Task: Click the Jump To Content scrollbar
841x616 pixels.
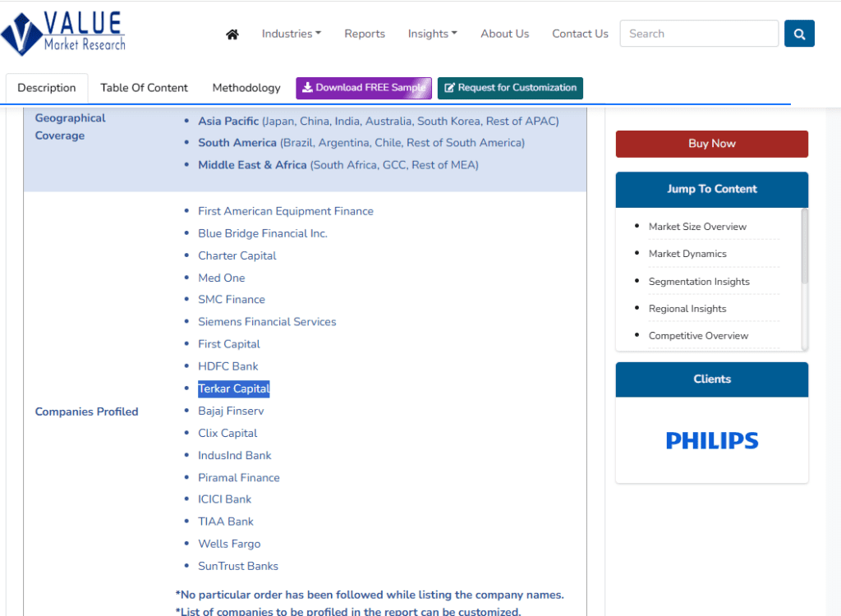Action: (x=804, y=246)
